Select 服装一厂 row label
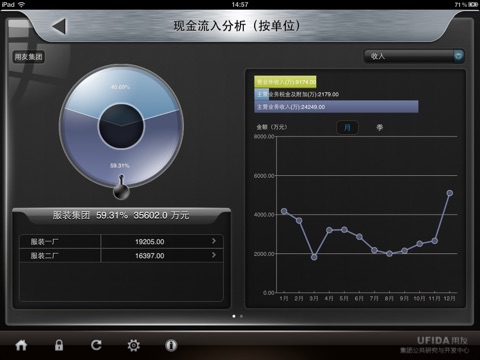480x360 pixels. tap(45, 241)
